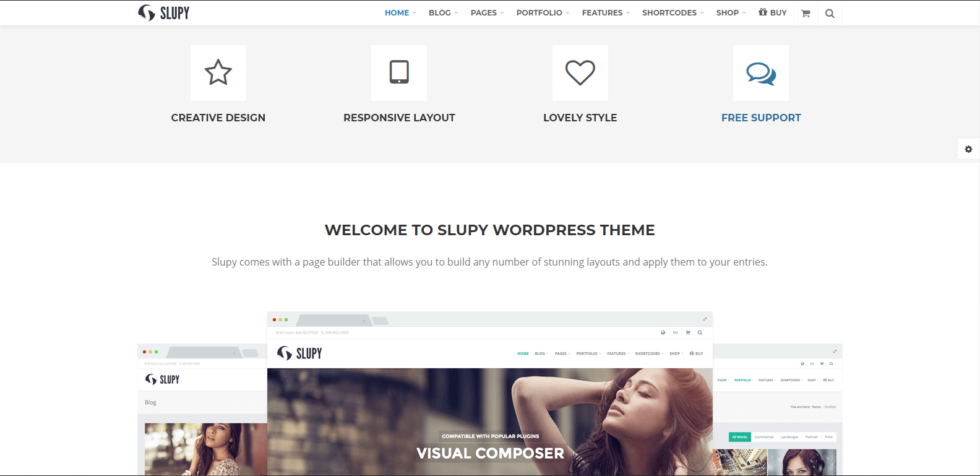This screenshot has width=980, height=476.
Task: Click the search magnifier icon in navbar
Action: point(830,13)
